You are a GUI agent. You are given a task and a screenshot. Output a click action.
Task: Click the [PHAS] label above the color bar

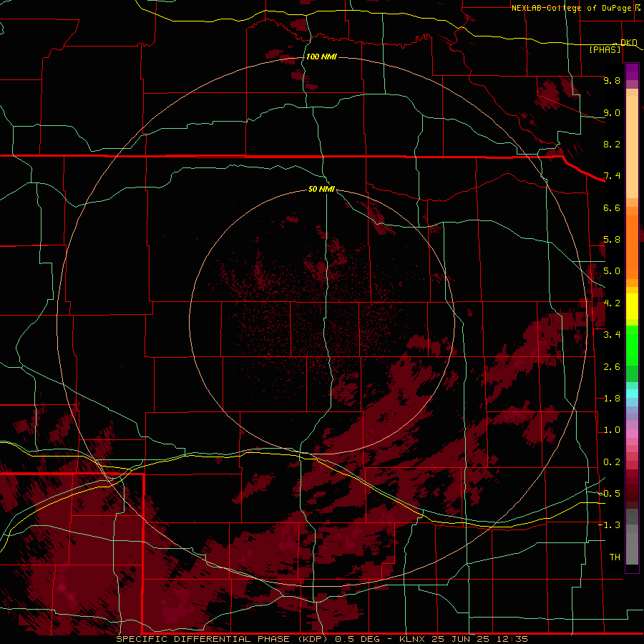[605, 49]
